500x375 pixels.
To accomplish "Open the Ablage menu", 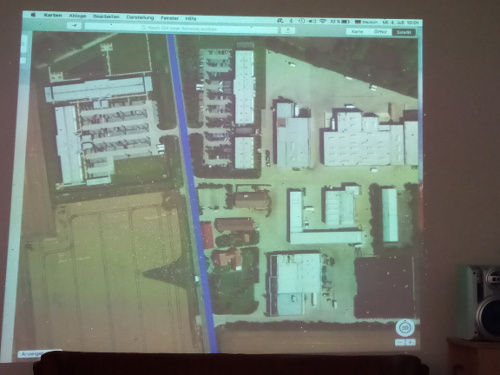I will (77, 16).
